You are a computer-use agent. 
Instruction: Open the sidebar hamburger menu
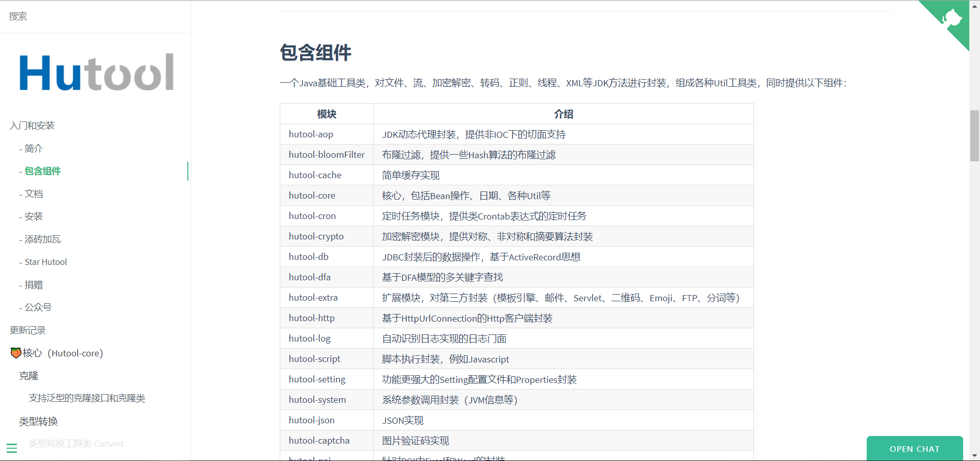[x=12, y=448]
